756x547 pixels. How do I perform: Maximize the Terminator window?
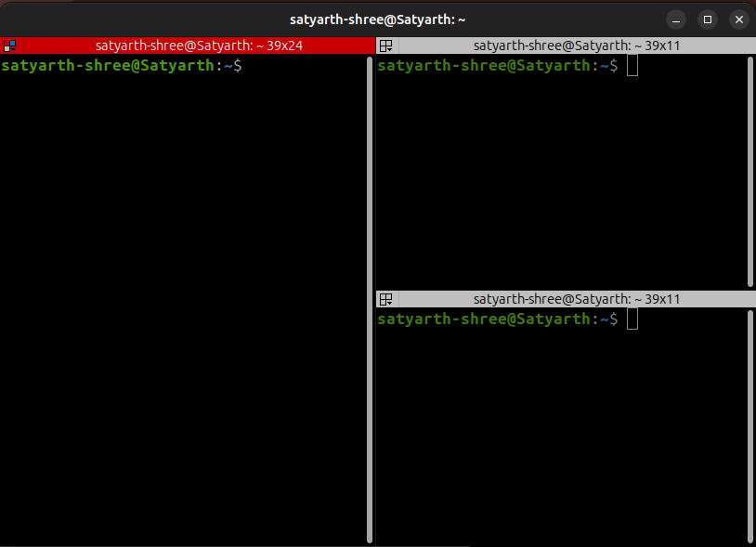[708, 20]
